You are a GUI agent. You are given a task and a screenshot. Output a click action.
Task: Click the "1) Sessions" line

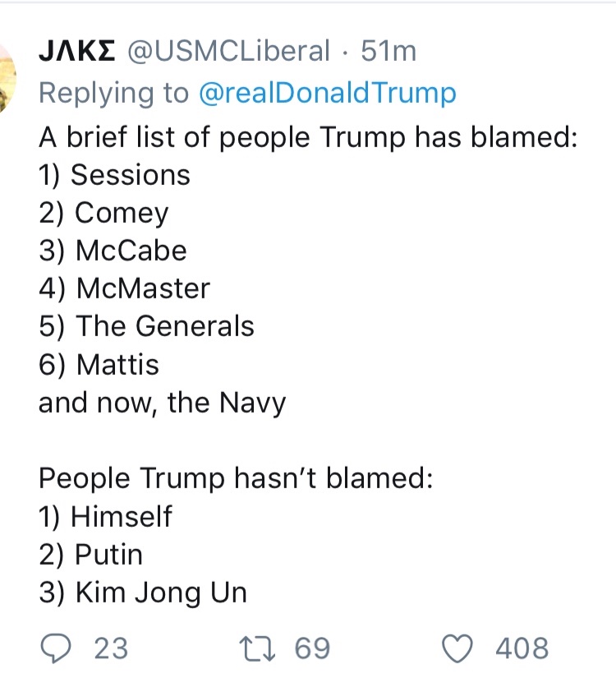[114, 174]
